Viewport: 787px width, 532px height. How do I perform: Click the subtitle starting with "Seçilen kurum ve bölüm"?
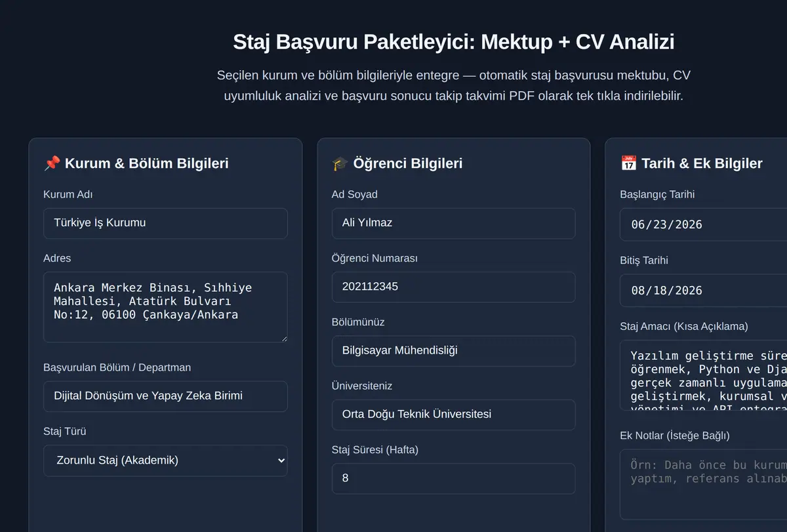tap(453, 85)
